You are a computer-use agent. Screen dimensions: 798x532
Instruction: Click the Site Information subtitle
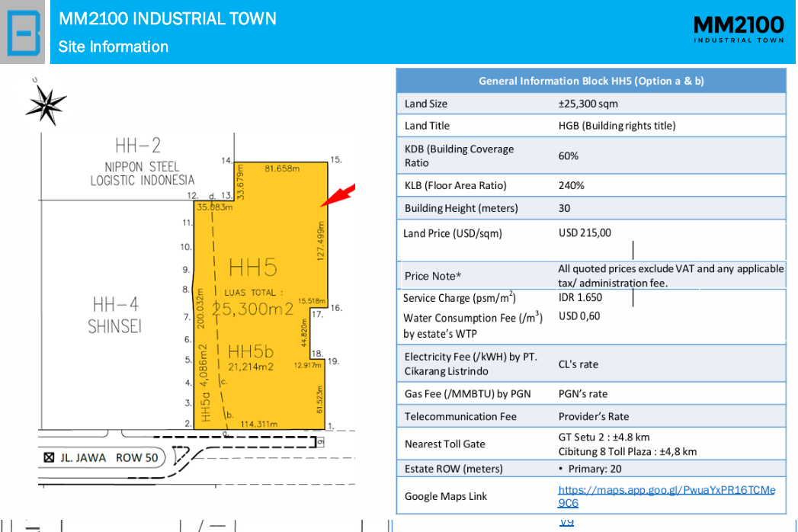click(x=113, y=46)
